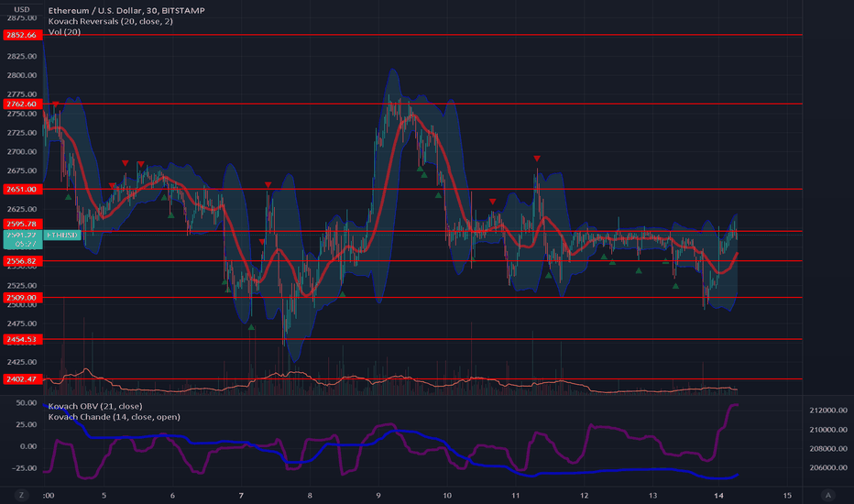Click the red 2651.00 price level label
854x504 pixels.
click(22, 189)
